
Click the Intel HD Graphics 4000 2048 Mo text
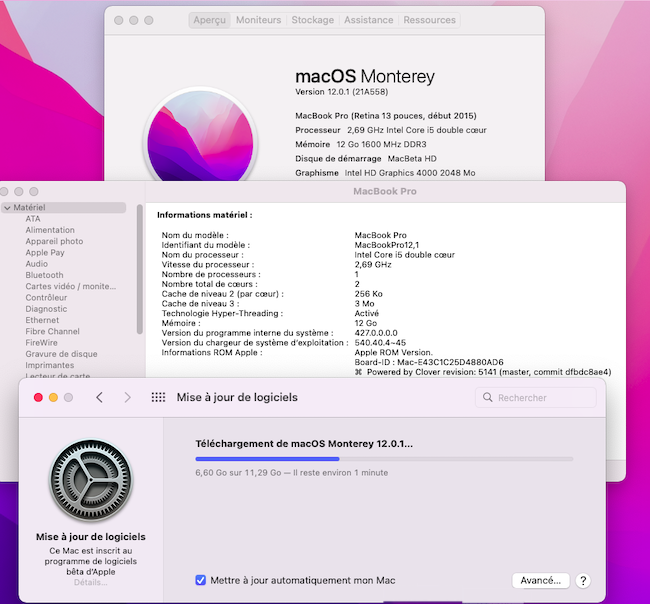(x=410, y=173)
